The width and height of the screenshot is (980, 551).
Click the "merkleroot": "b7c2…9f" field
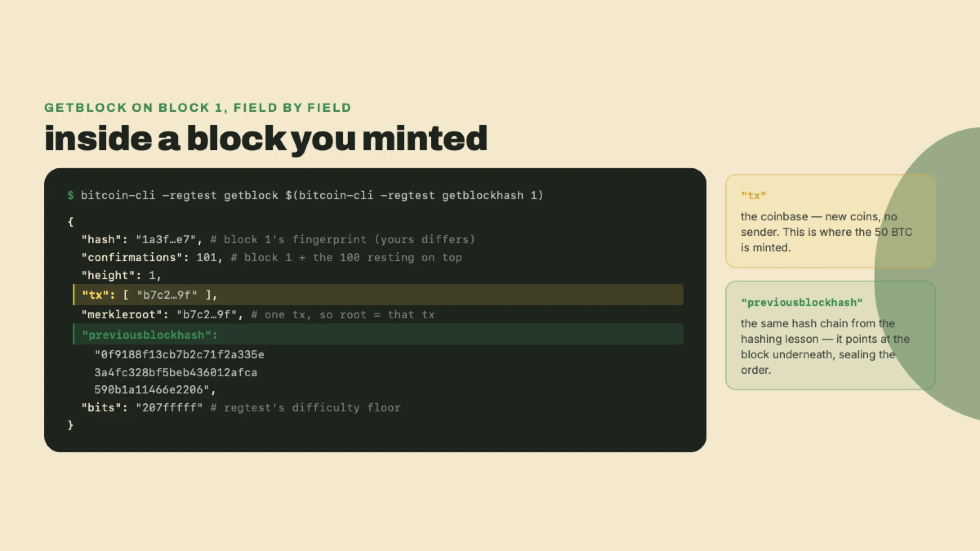click(x=163, y=315)
